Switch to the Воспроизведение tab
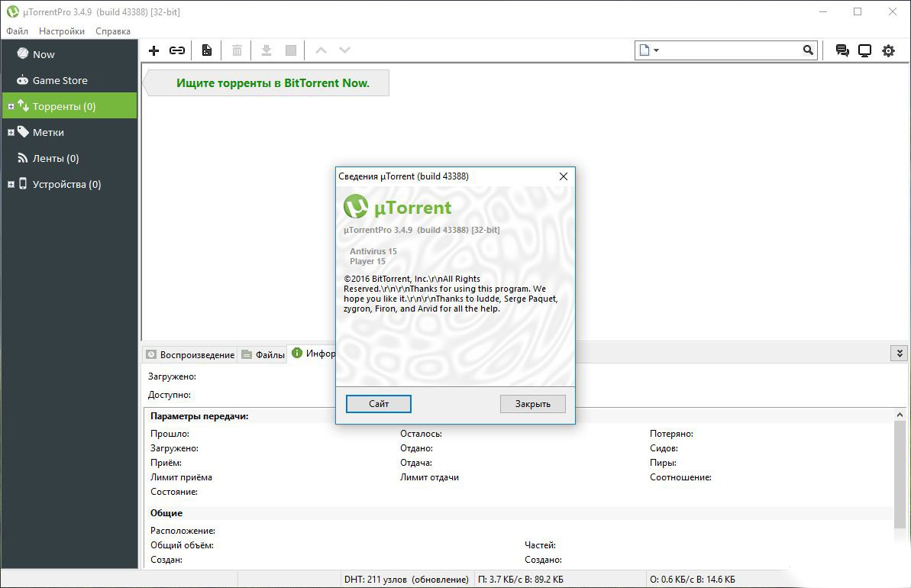This screenshot has width=911, height=588. tap(190, 354)
